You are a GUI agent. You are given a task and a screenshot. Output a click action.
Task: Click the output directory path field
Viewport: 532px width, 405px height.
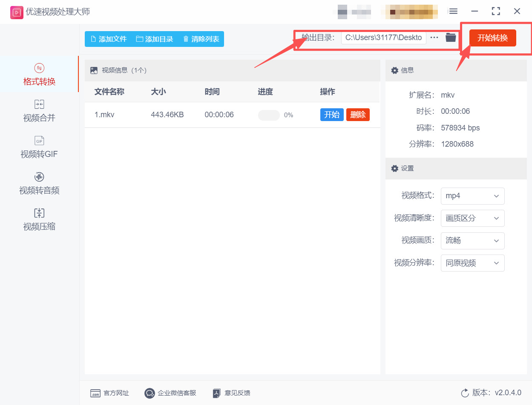(383, 38)
